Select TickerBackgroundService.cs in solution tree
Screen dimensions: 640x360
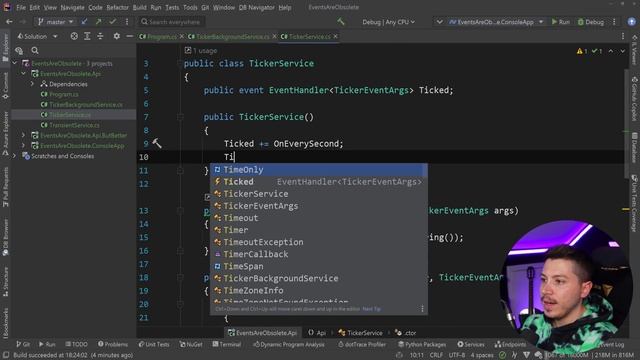coord(81,104)
